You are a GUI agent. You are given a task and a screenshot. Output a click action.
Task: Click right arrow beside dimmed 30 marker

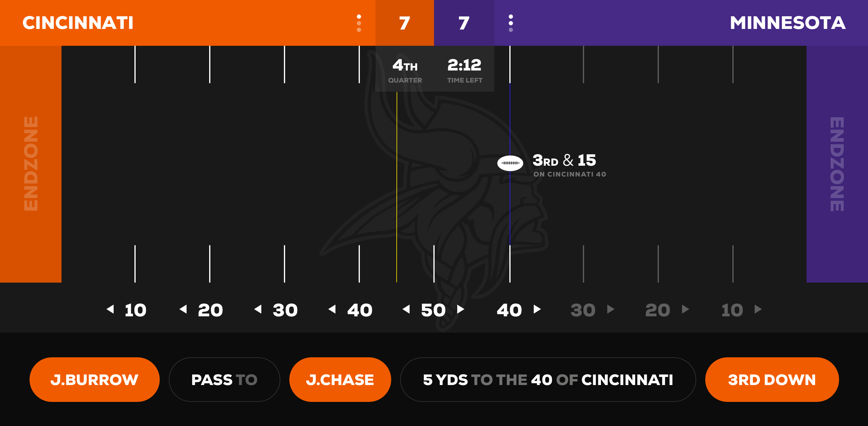[x=611, y=309]
